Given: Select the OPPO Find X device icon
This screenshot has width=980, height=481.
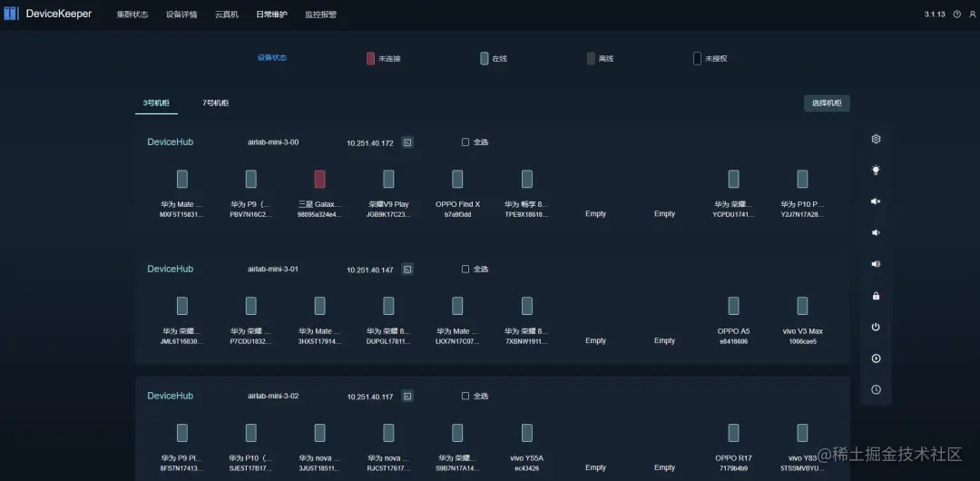Looking at the screenshot, I should pyautogui.click(x=457, y=179).
